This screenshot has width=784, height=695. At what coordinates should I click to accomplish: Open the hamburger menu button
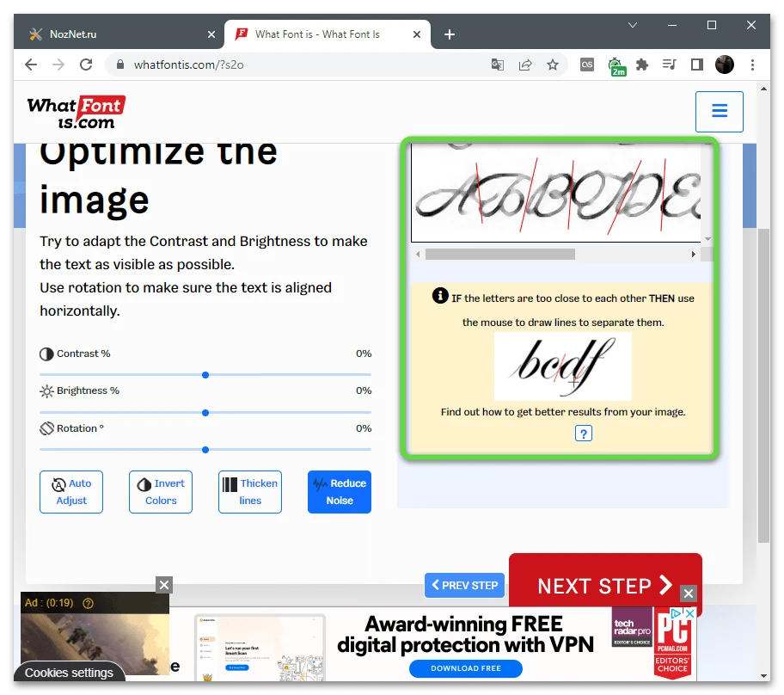719,112
